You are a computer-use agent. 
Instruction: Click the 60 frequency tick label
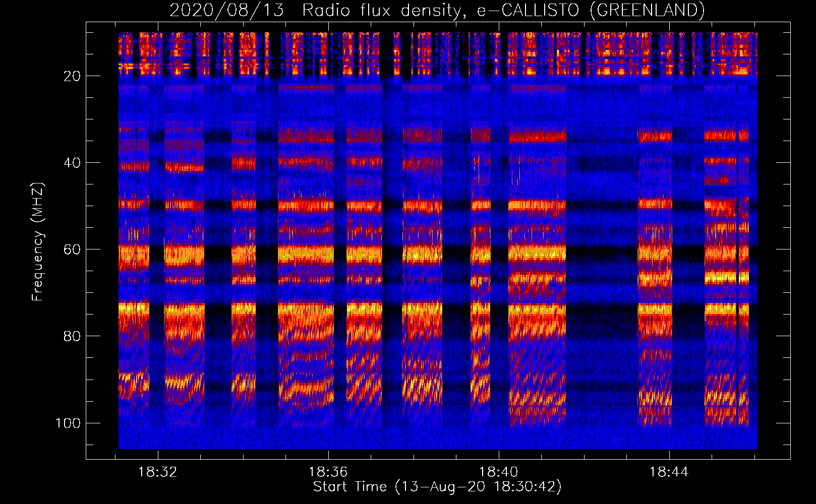pos(72,249)
